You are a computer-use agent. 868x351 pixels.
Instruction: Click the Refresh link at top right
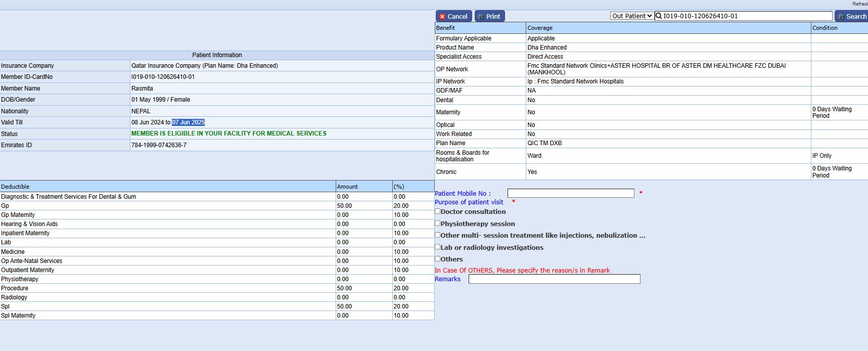[859, 4]
